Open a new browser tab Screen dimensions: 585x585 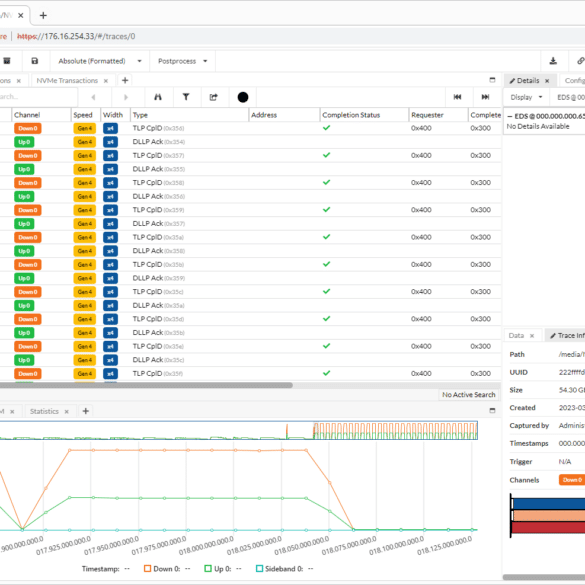click(x=43, y=15)
